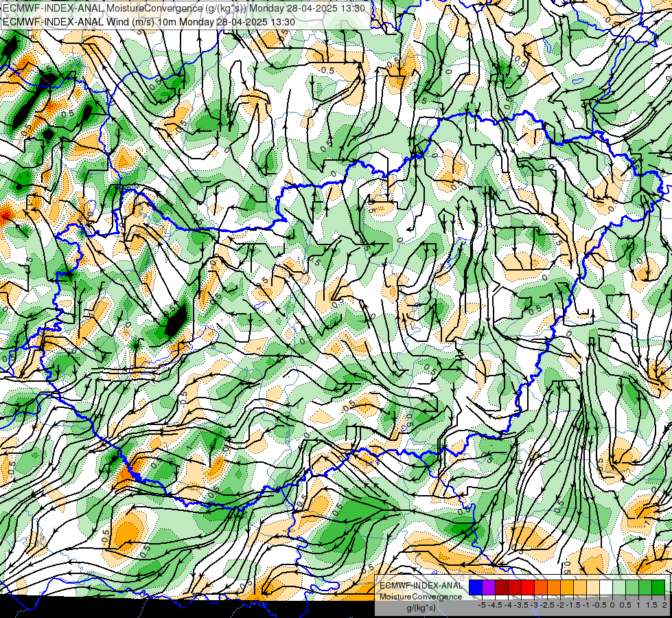The height and width of the screenshot is (618, 672).
Task: Click the -5 legend scale value
Action: pyautogui.click(x=482, y=605)
